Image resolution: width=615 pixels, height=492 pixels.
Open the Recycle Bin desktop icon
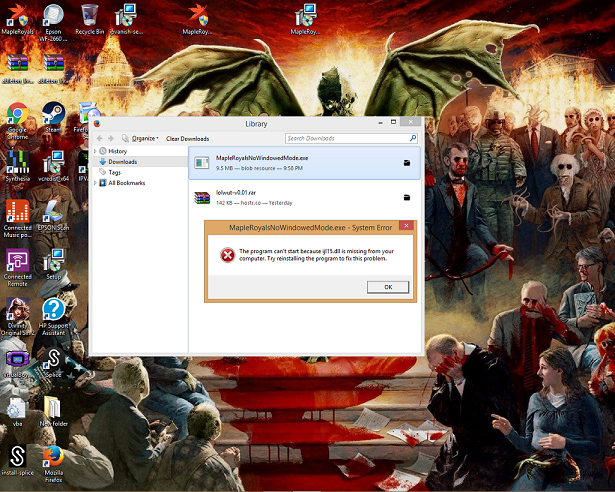coord(90,19)
